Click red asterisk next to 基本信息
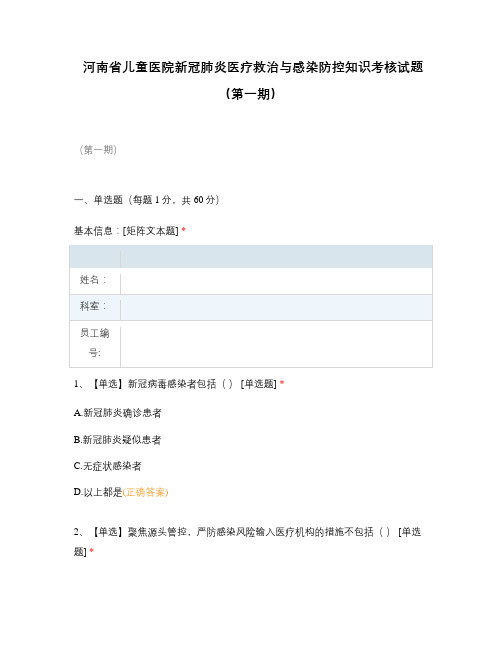The width and height of the screenshot is (502, 649). click(183, 230)
